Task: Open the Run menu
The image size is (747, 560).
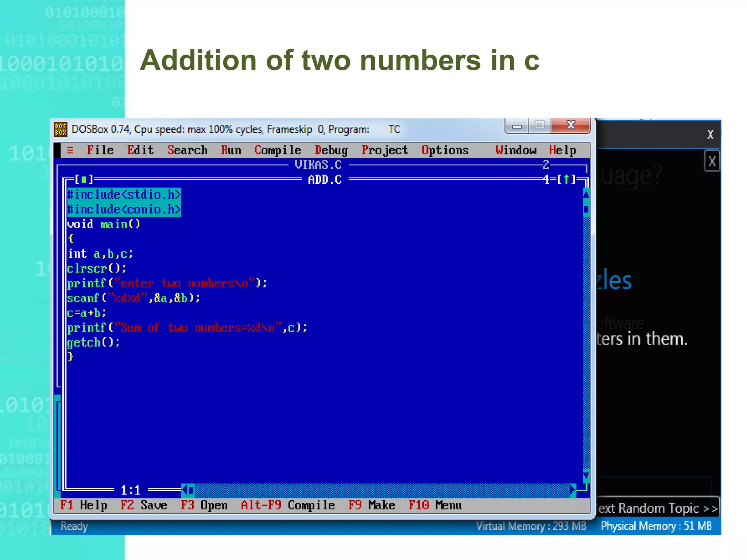Action: click(231, 150)
